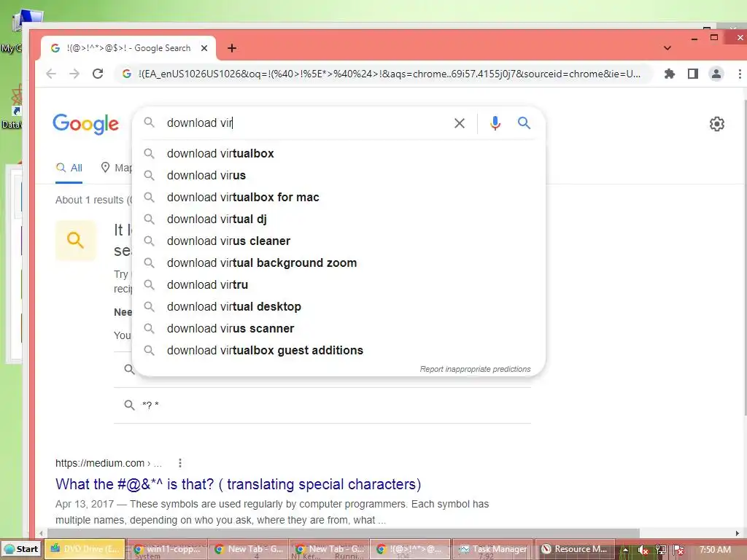Viewport: 747px width, 560px height.
Task: Click the horizontal scrollbar of the page
Action: (x=343, y=533)
